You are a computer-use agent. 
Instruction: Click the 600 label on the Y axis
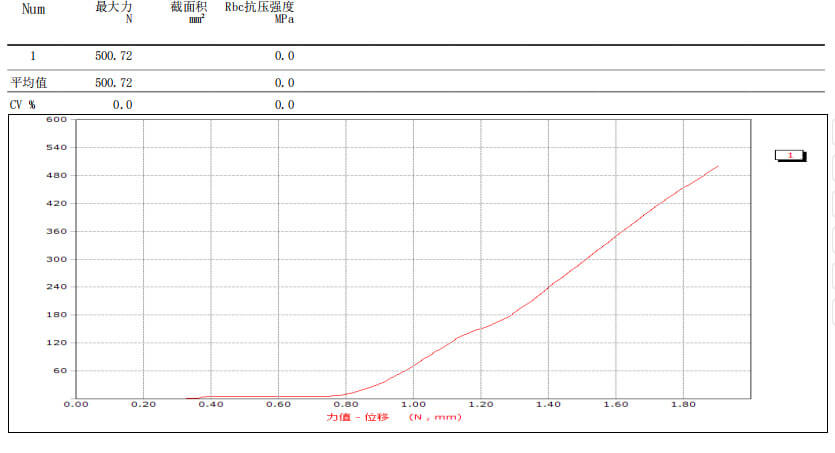(56, 120)
